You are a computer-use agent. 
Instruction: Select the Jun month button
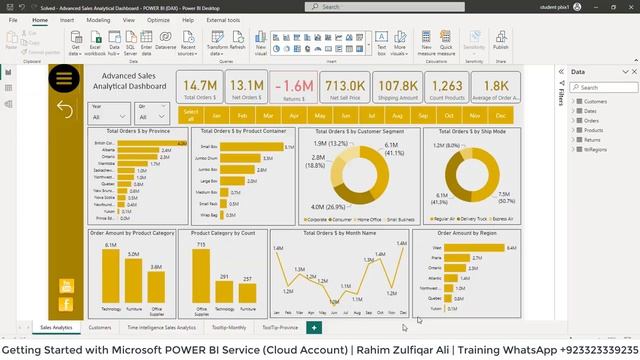(x=346, y=116)
